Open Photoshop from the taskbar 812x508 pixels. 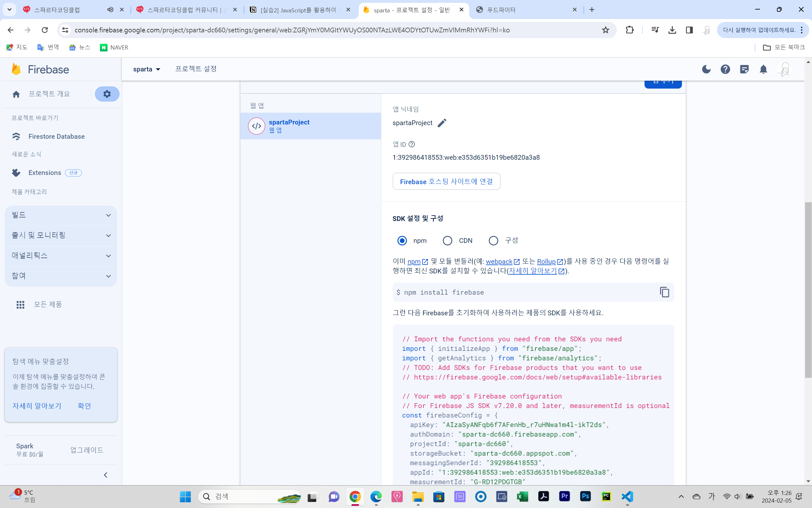[x=586, y=497]
